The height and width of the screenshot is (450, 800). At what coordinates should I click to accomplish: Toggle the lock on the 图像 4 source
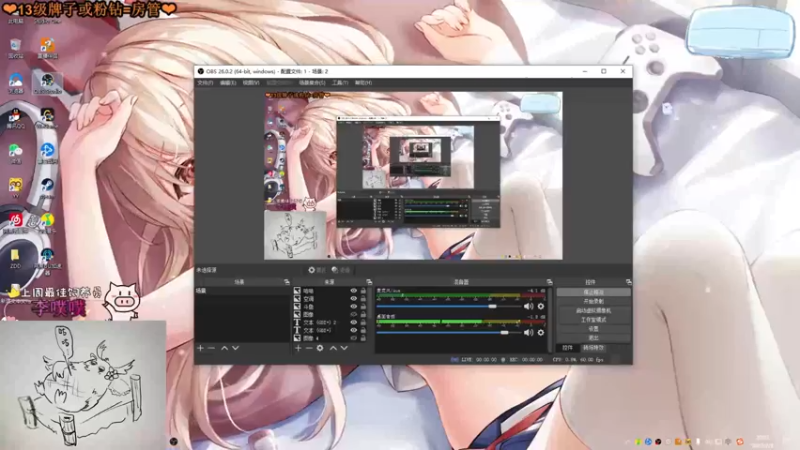coord(363,338)
